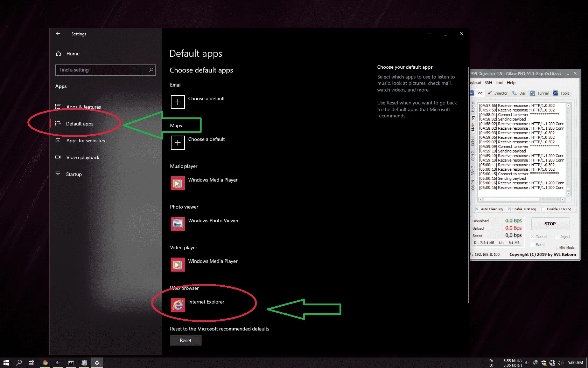588x368 pixels.
Task: Click the log's vertical scroll down arrow
Action: (568, 194)
